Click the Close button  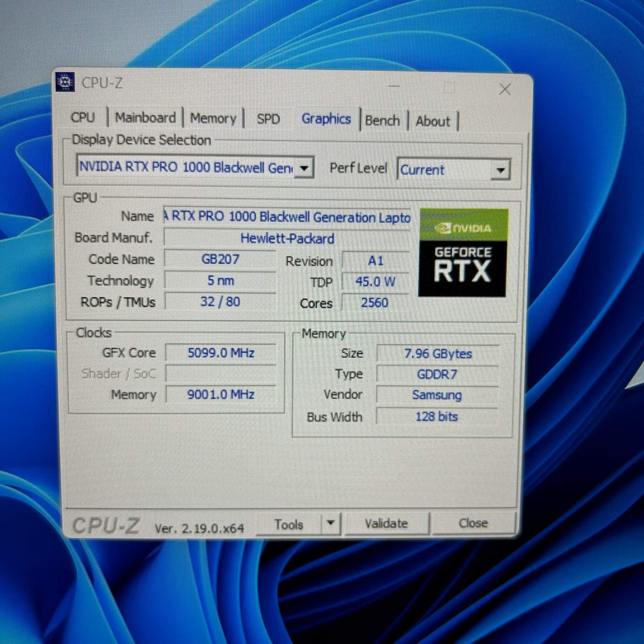473,523
